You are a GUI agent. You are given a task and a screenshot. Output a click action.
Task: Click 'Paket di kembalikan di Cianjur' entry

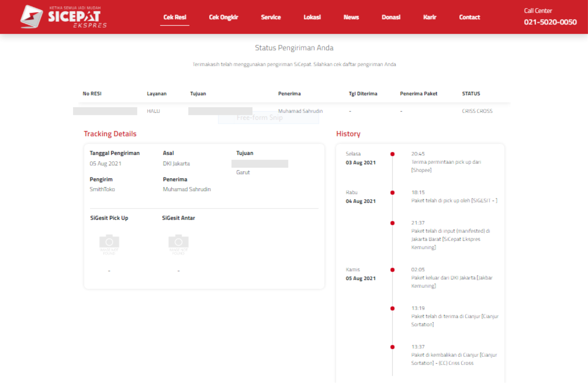tap(454, 359)
